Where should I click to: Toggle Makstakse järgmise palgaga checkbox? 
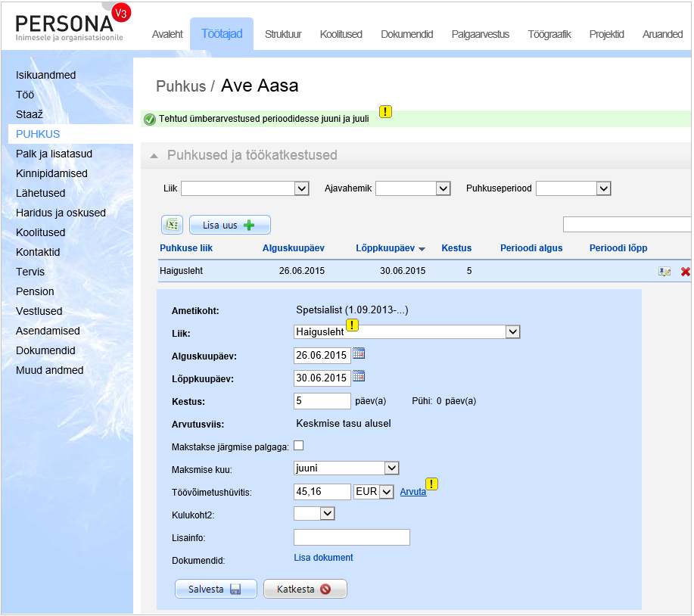tap(298, 446)
